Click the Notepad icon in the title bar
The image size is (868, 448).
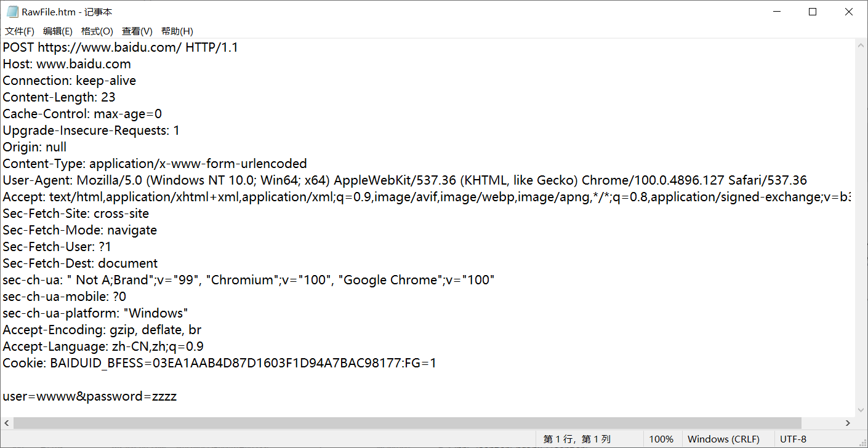point(12,12)
